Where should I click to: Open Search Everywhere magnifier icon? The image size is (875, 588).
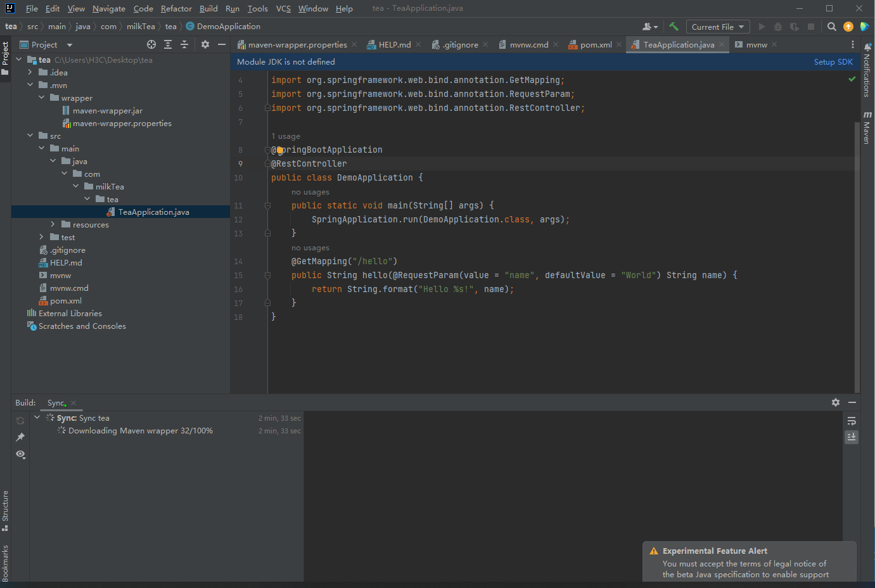(832, 27)
